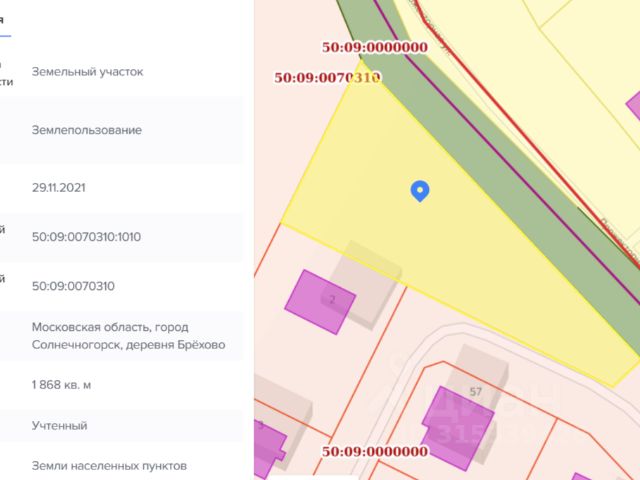This screenshot has width=640, height=480.
Task: Click the 'Землепользование' row
Action: 87,130
